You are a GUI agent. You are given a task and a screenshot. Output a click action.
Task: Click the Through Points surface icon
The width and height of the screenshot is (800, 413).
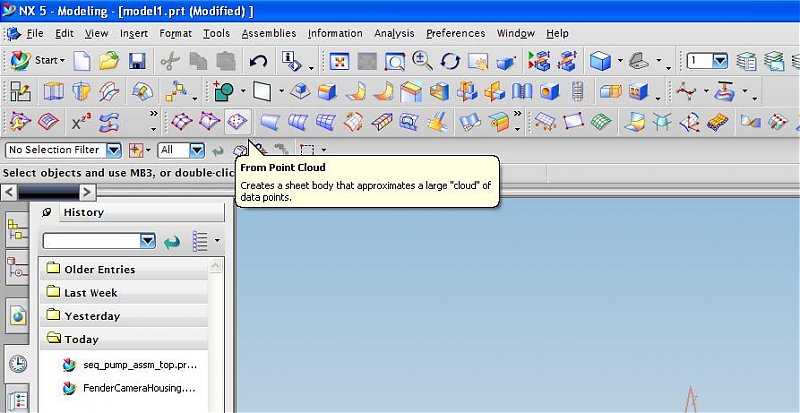[182, 122]
